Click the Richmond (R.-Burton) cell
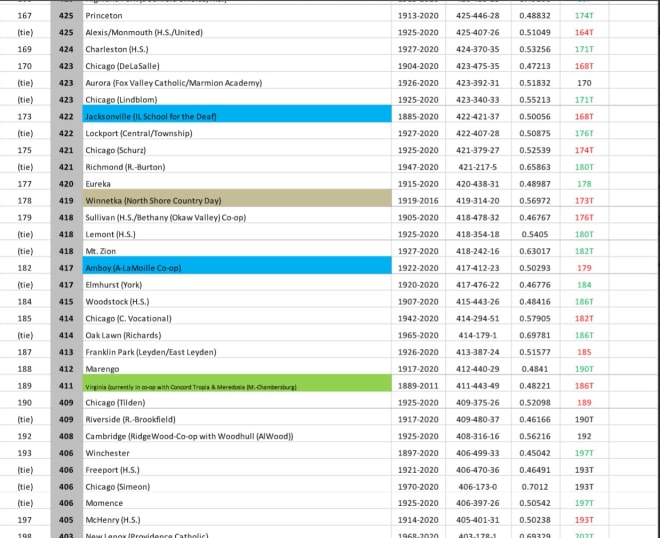This screenshot has width=660, height=538. click(x=237, y=167)
